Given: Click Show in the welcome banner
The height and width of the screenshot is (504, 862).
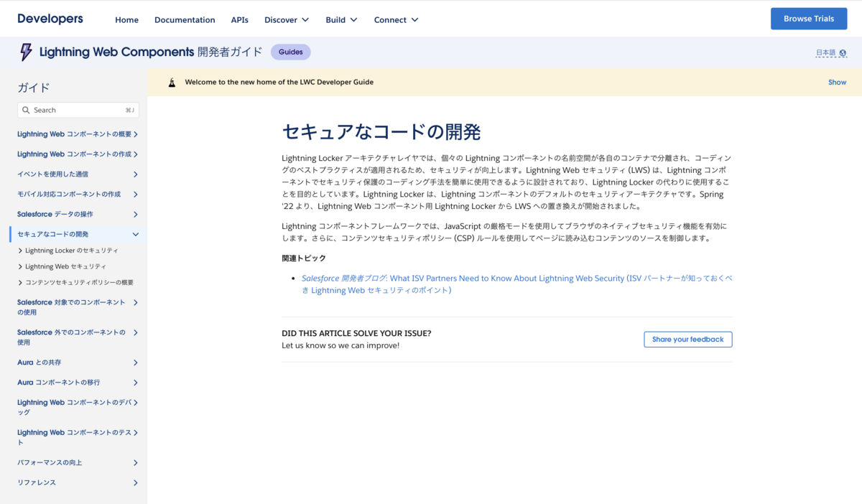Looking at the screenshot, I should point(837,83).
